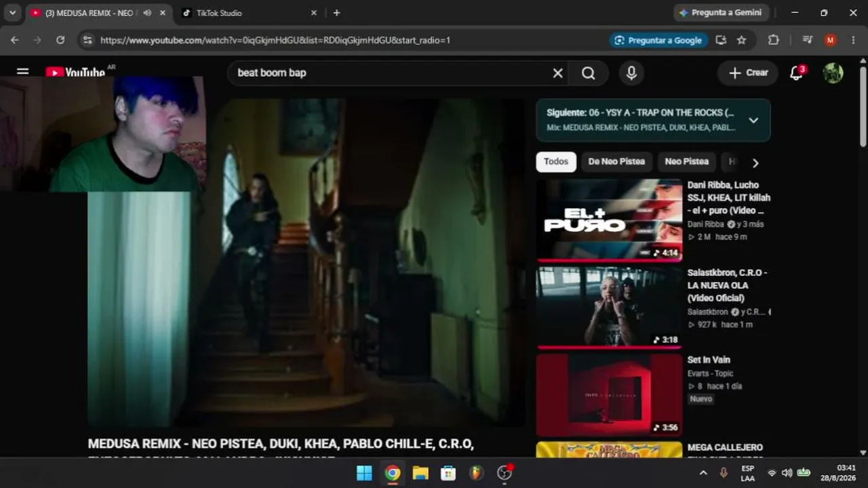Open YouTube notifications bell
Image resolution: width=868 pixels, height=488 pixels.
(x=797, y=73)
